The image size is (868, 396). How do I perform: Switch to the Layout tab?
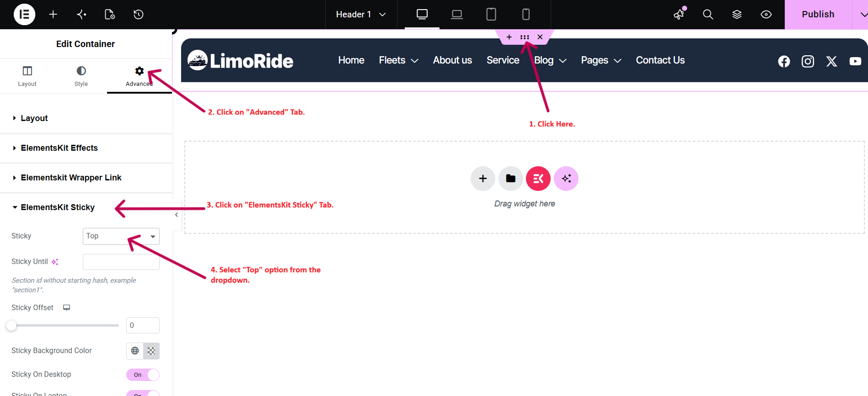27,76
